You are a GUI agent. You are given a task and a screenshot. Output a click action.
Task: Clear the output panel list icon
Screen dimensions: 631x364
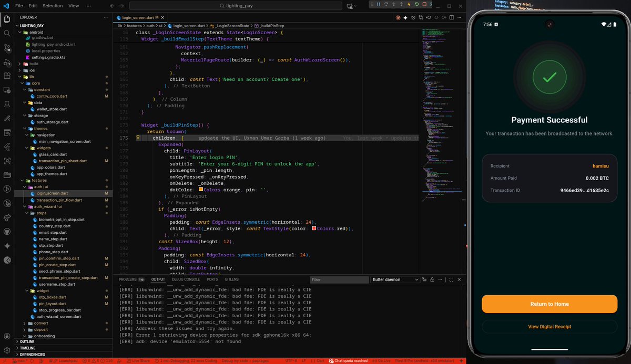[x=425, y=279]
